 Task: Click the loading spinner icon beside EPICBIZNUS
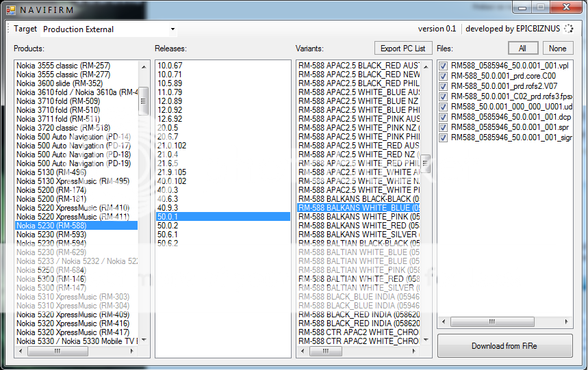coord(569,29)
